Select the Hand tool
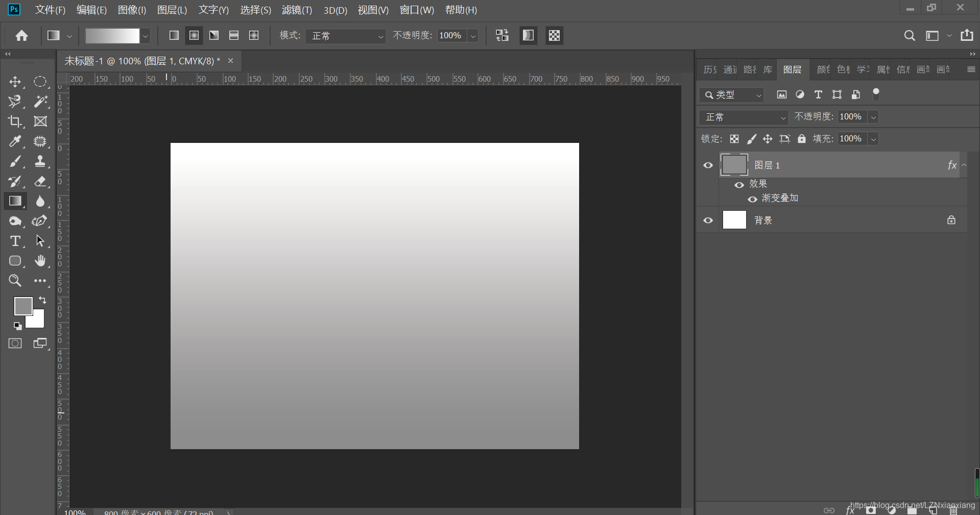The width and height of the screenshot is (980, 515). [x=40, y=261]
